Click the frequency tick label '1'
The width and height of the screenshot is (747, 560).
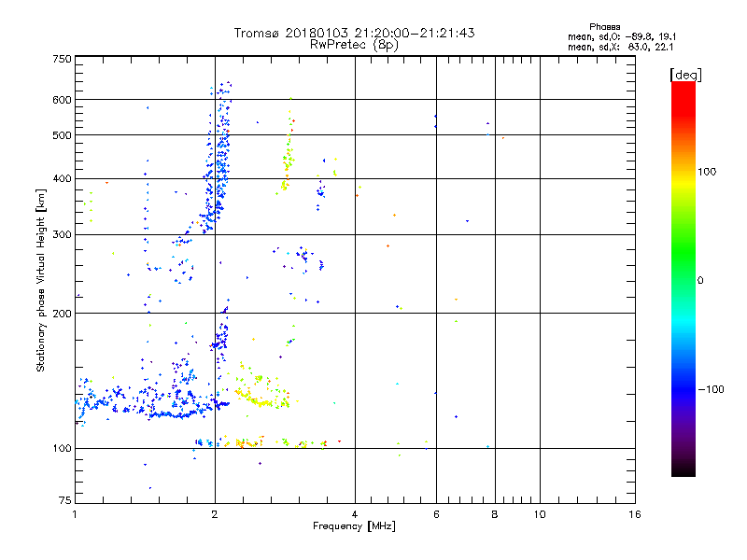pos(75,514)
